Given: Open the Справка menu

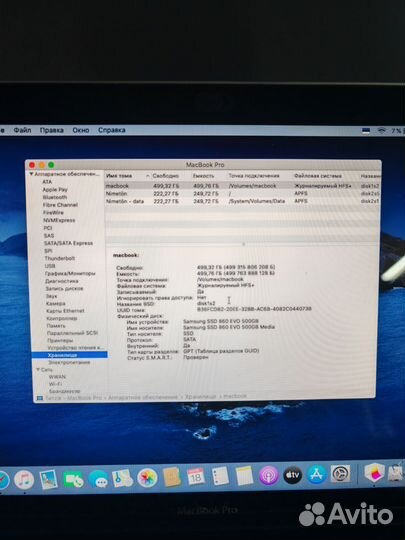Looking at the screenshot, I should pos(112,130).
